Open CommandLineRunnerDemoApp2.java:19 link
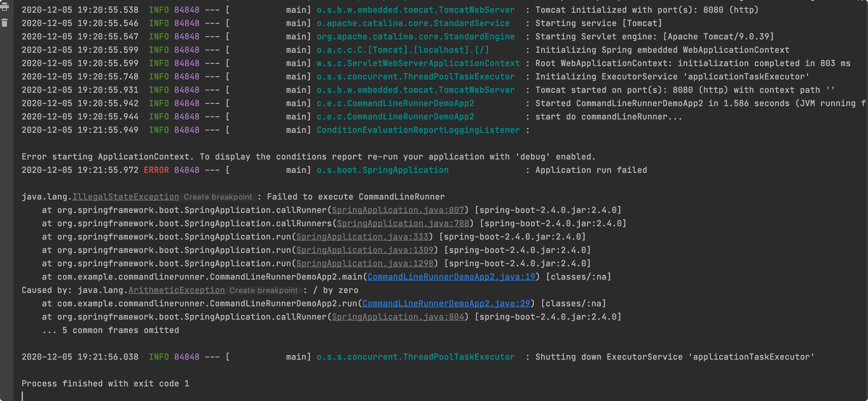This screenshot has height=401, width=868. point(451,277)
